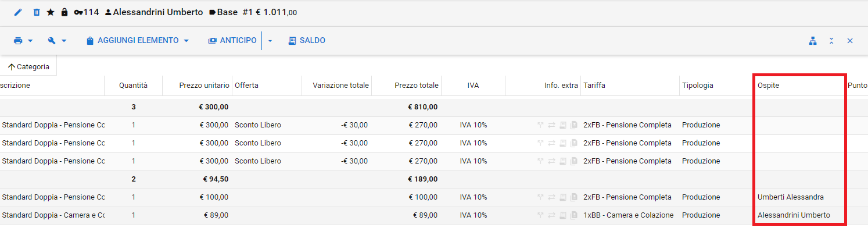Open the print options dropdown

(23, 41)
